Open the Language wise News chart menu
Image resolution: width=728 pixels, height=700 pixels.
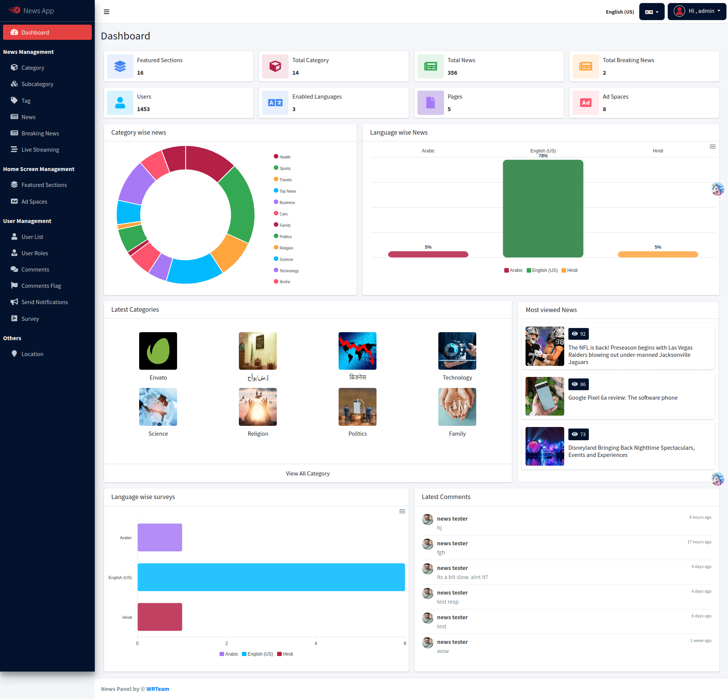[x=712, y=147]
